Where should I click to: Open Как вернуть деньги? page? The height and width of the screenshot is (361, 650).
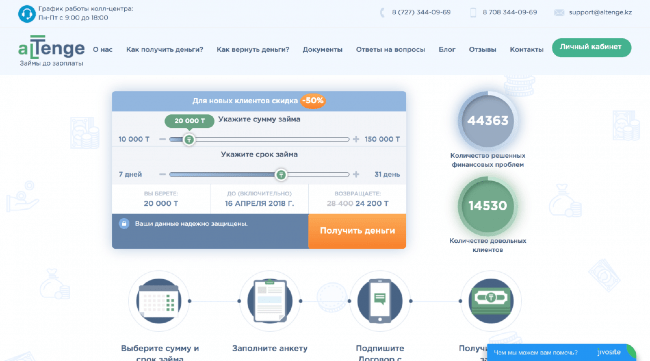(x=253, y=49)
